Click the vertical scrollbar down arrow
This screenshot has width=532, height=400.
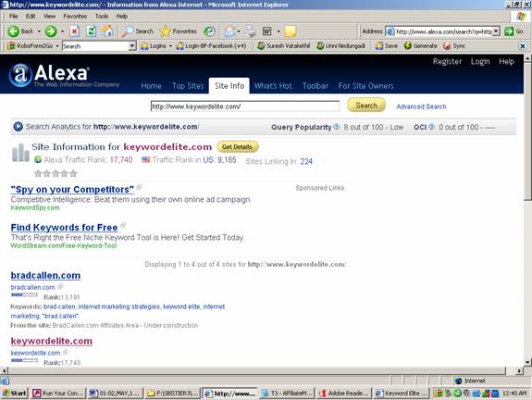527,362
